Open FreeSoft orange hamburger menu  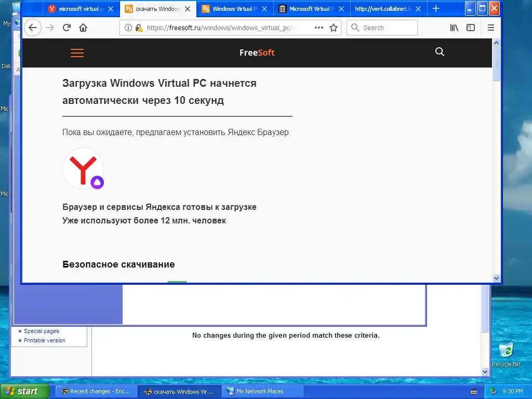[x=77, y=53]
